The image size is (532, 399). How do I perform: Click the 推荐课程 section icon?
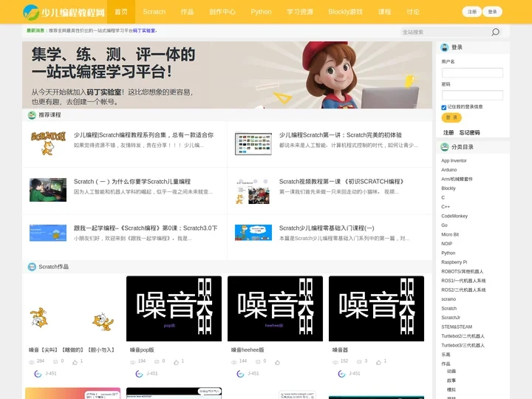click(32, 115)
